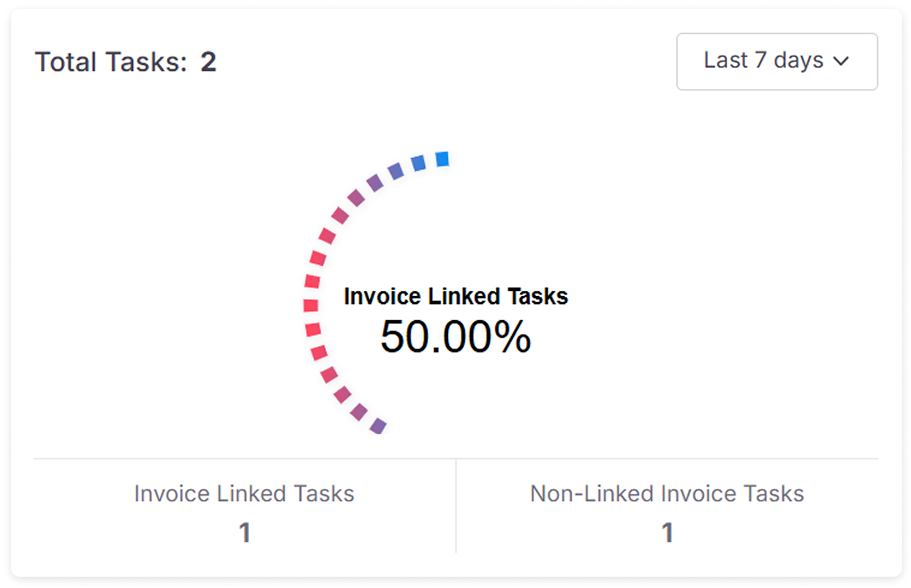Open the Last 7 days dropdown
The width and height of the screenshot is (911, 588).
(x=777, y=61)
